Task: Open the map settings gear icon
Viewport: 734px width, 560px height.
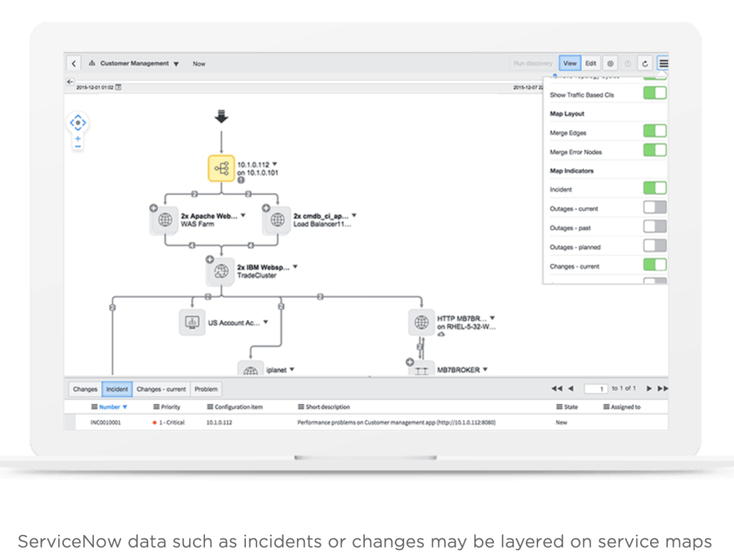Action: click(610, 63)
